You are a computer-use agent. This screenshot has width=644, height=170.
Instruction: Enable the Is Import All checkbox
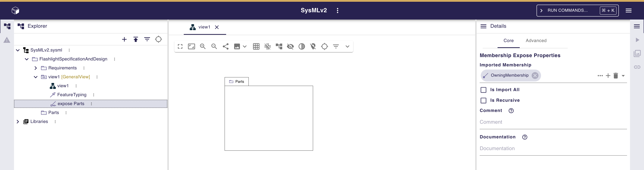click(484, 90)
